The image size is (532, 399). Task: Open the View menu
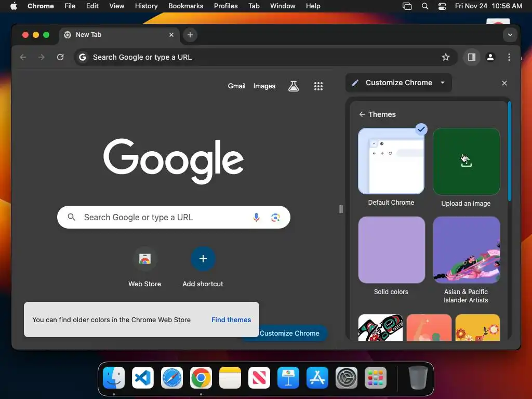pos(116,6)
